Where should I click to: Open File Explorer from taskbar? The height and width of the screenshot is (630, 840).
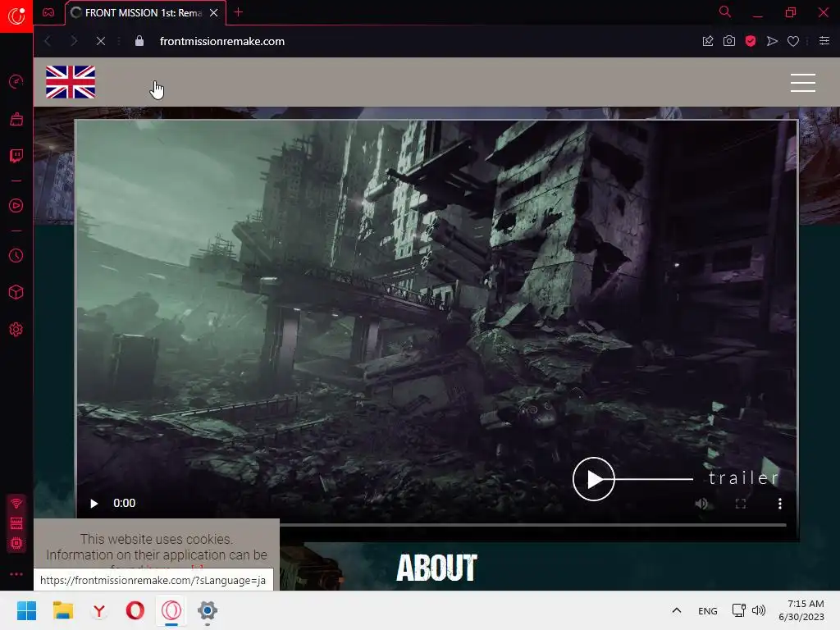[x=63, y=610]
